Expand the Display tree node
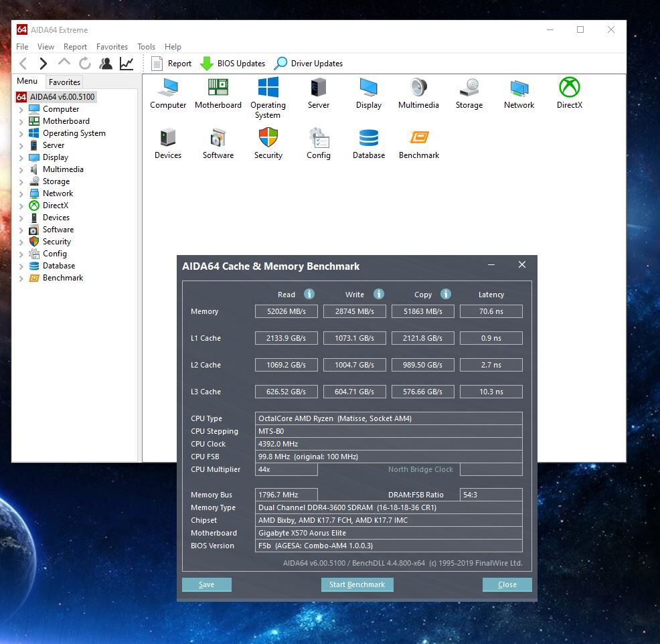 click(21, 158)
